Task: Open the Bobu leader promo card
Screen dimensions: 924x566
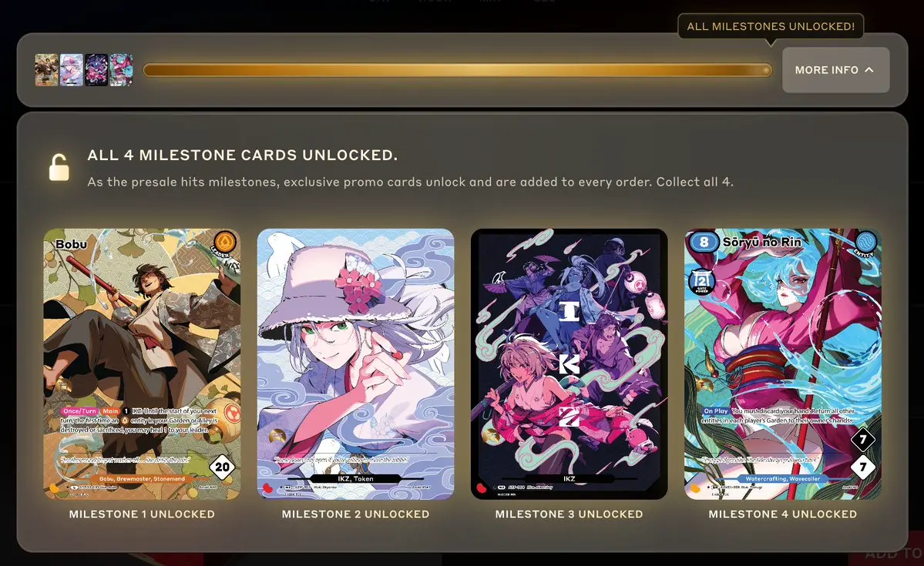Action: tap(142, 364)
